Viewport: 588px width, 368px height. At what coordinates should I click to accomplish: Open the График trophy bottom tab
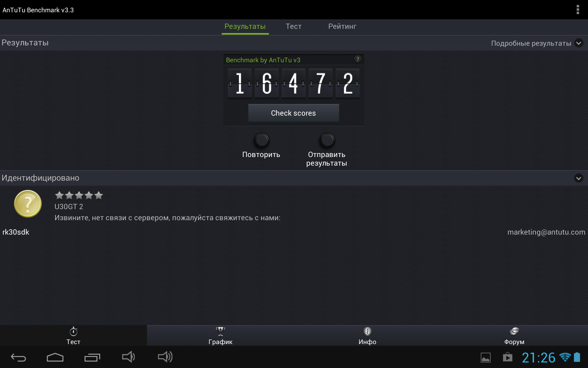(221, 336)
